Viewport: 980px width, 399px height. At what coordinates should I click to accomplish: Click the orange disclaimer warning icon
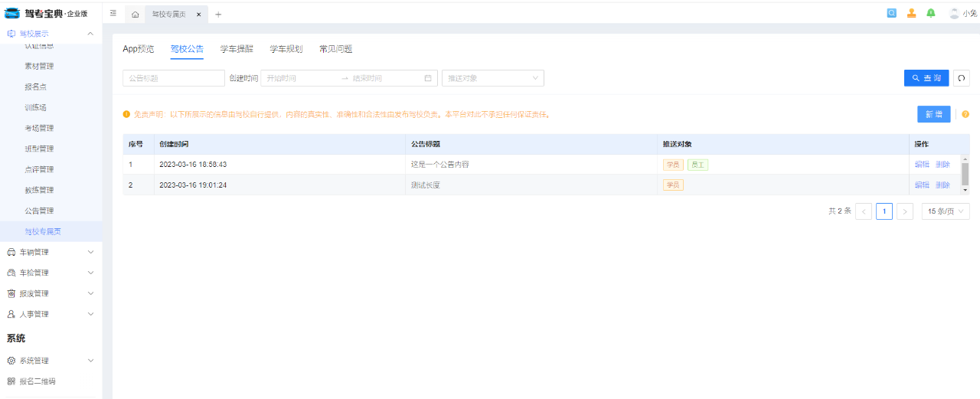click(x=126, y=114)
